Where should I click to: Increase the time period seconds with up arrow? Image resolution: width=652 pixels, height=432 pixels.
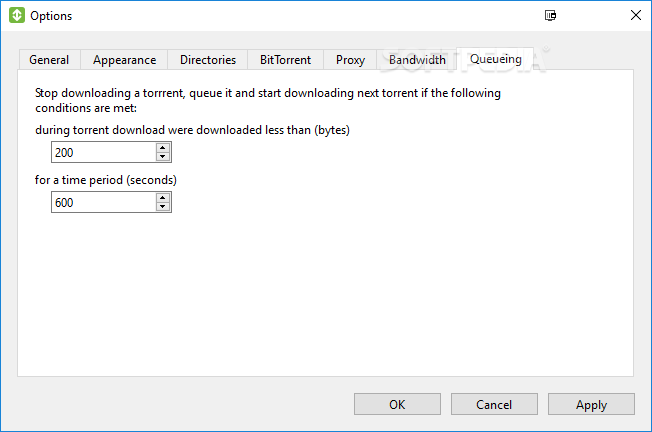tap(162, 197)
